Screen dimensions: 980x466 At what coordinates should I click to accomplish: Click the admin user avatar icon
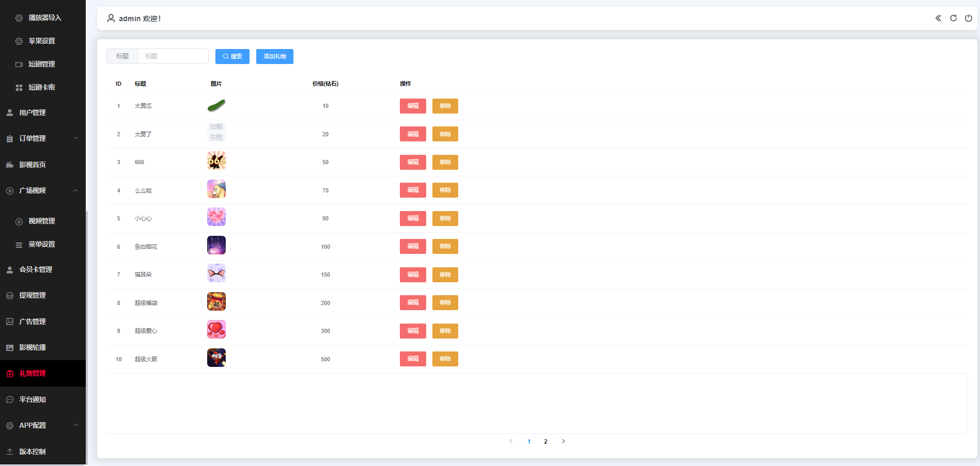tap(111, 18)
